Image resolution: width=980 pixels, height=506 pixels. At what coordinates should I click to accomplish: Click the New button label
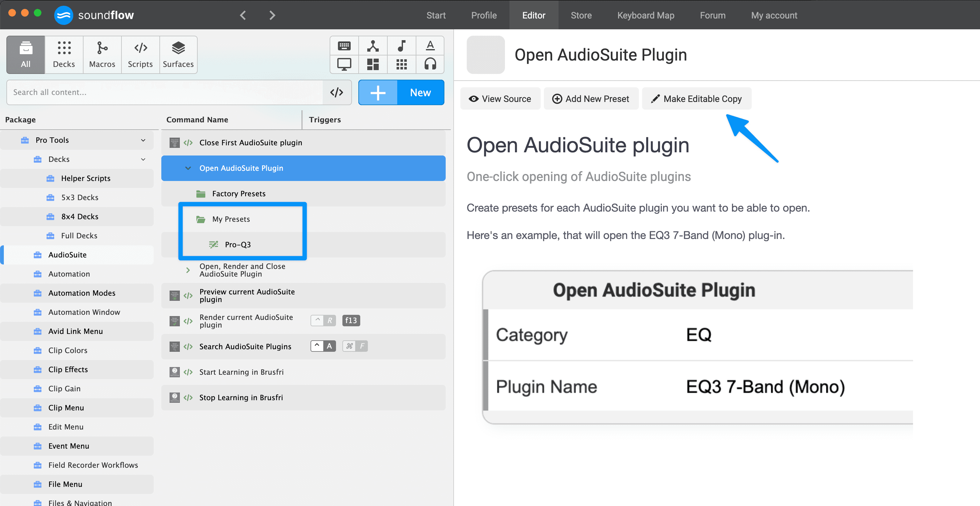tap(420, 92)
